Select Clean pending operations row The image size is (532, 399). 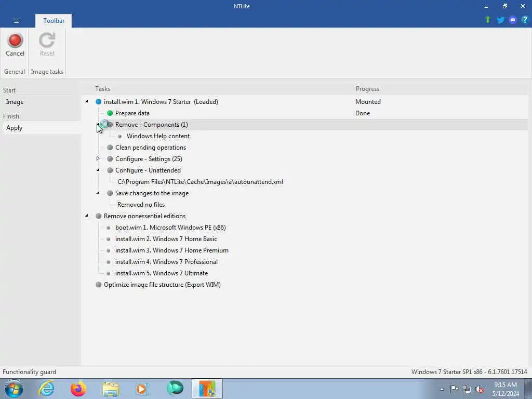point(150,147)
